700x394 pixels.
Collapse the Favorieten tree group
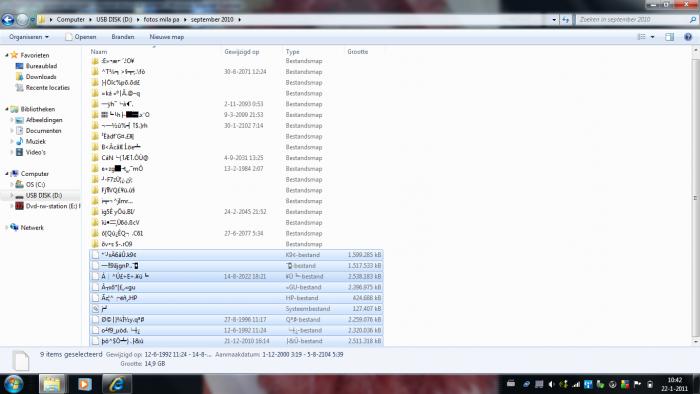click(x=7, y=55)
